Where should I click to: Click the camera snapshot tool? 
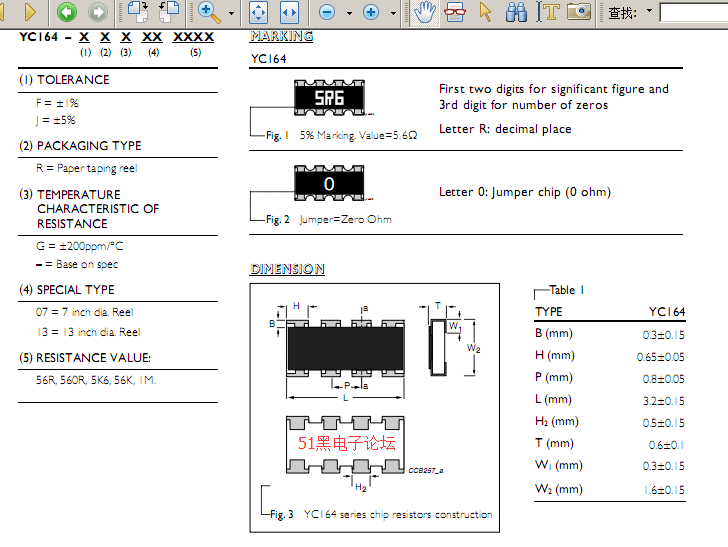tap(579, 12)
